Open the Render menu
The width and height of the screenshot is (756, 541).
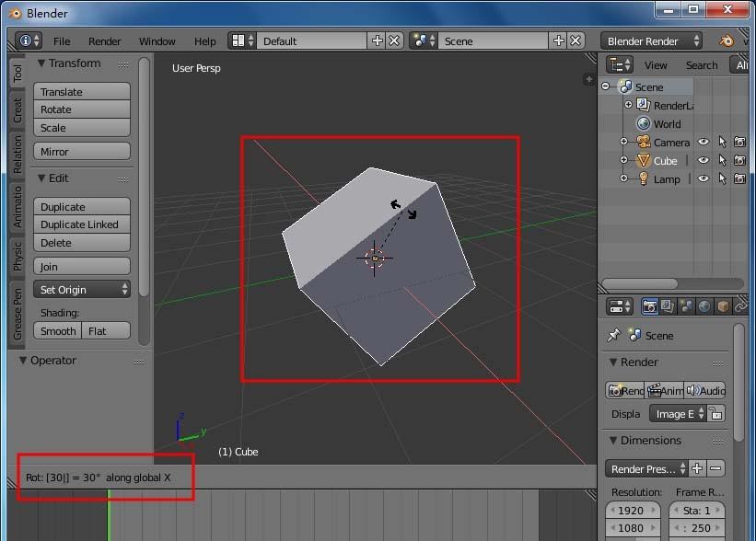104,40
